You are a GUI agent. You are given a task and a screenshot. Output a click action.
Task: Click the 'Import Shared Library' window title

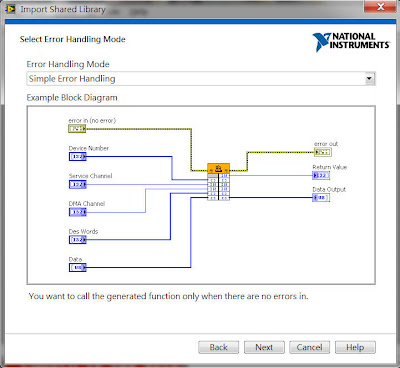[x=63, y=9]
